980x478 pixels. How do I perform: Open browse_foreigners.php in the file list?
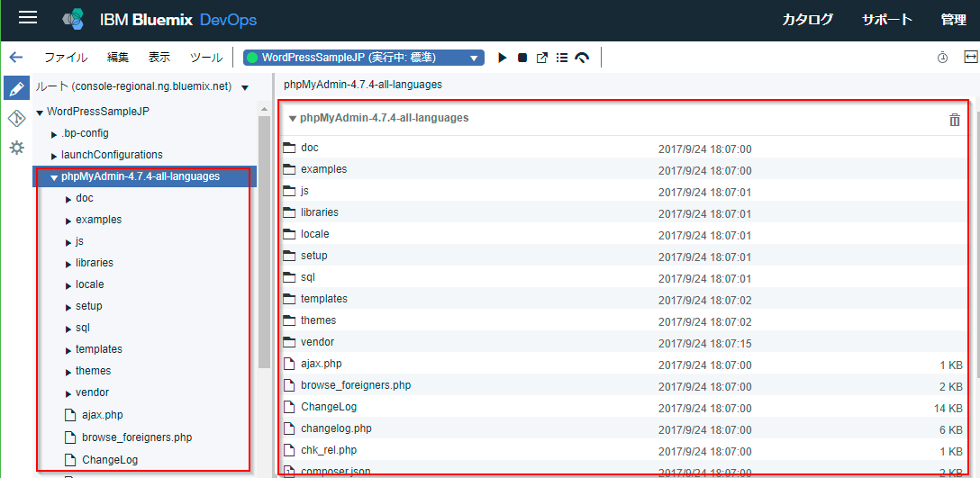[x=356, y=385]
